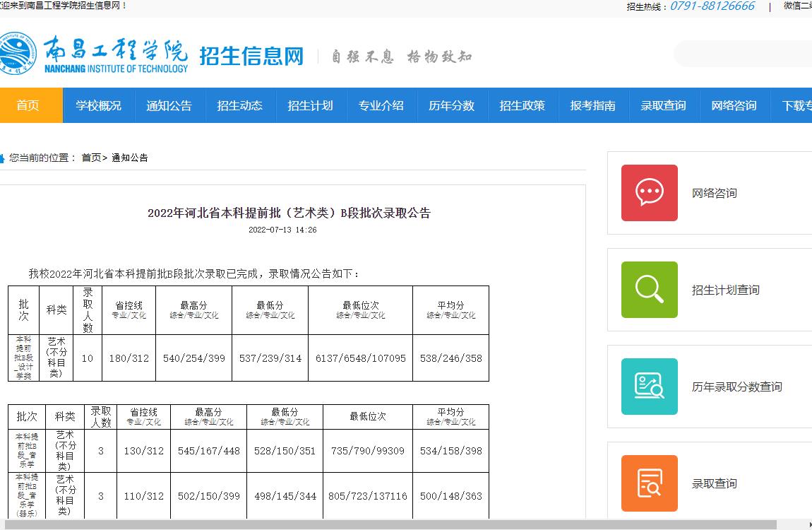Click the 首页 breadcrumb link
This screenshot has width=812, height=530.
pos(91,158)
